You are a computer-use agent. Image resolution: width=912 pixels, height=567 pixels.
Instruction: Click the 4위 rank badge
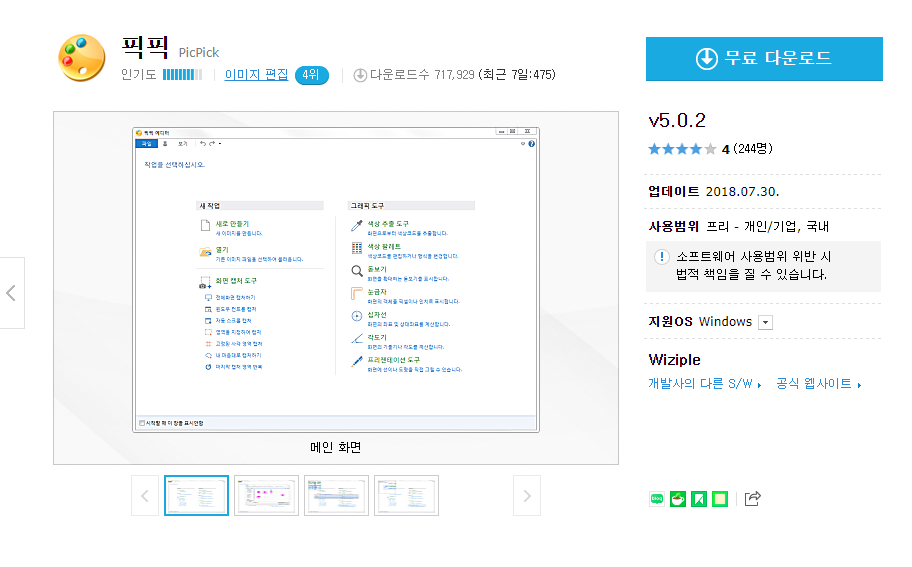(312, 75)
